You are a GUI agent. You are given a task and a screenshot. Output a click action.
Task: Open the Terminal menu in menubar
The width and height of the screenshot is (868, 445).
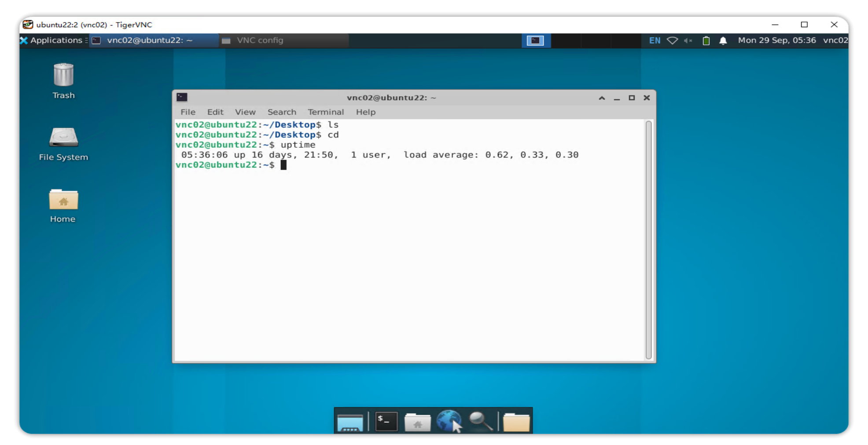(x=325, y=112)
